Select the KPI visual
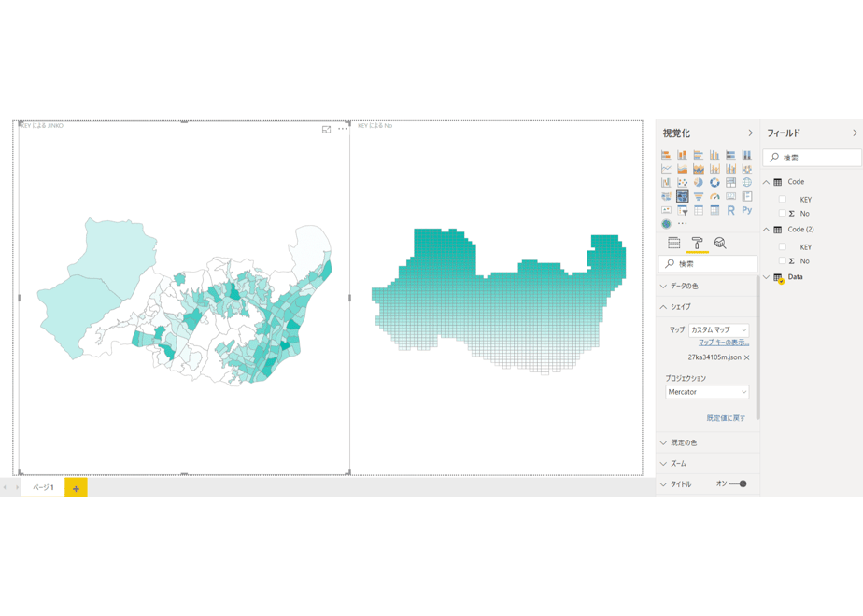This screenshot has height=616, width=863. click(x=666, y=210)
